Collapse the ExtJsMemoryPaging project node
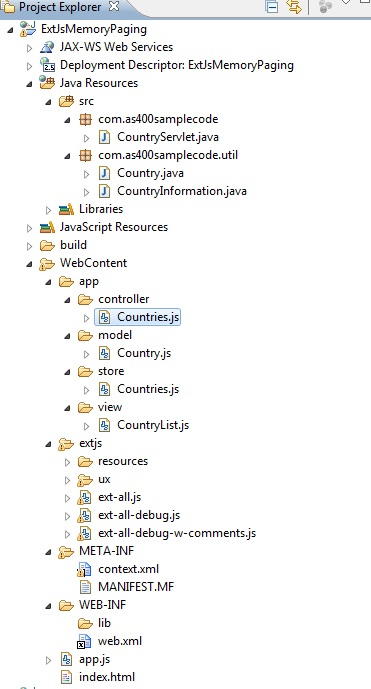 (11, 30)
